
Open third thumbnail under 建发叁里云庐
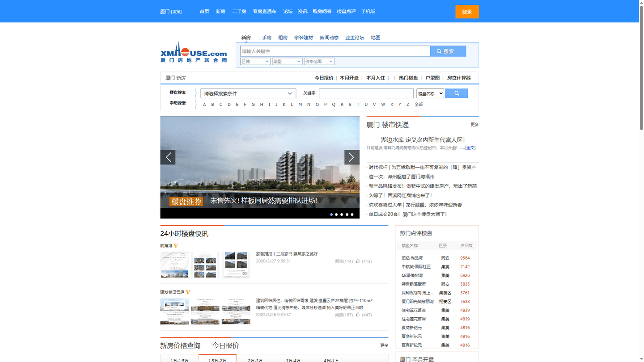(x=236, y=311)
